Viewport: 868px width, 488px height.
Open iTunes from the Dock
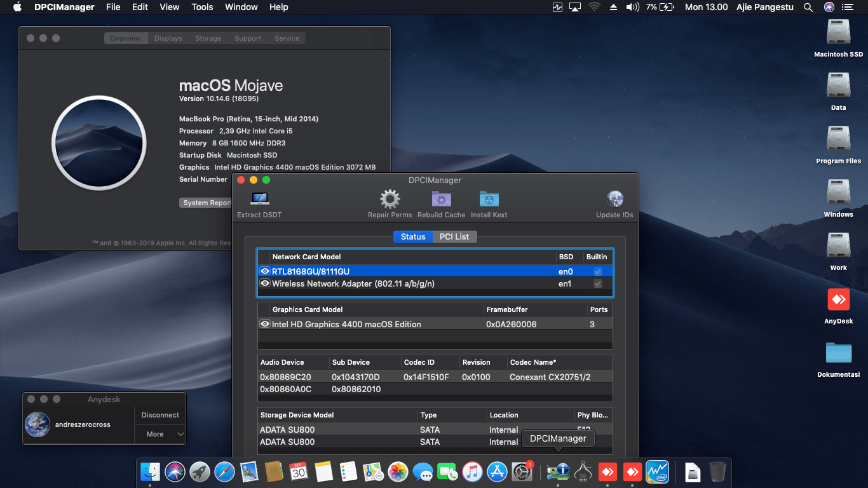point(472,471)
